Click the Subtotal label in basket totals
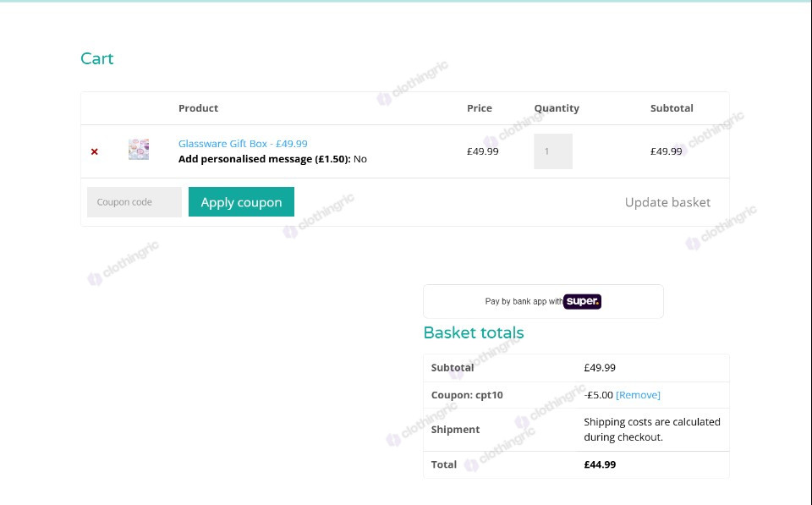Viewport: 812px width, 505px height. click(x=453, y=368)
